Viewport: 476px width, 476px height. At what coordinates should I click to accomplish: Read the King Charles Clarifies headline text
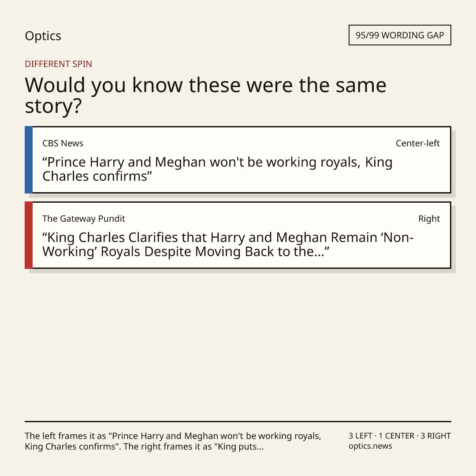click(x=228, y=244)
